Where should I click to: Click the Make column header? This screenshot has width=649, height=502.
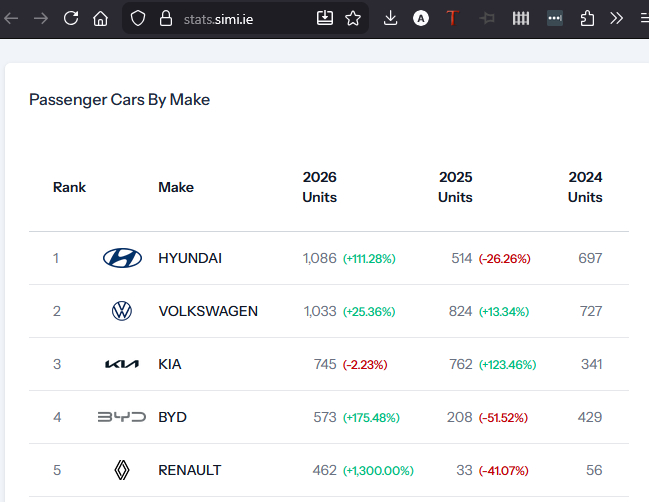point(176,187)
